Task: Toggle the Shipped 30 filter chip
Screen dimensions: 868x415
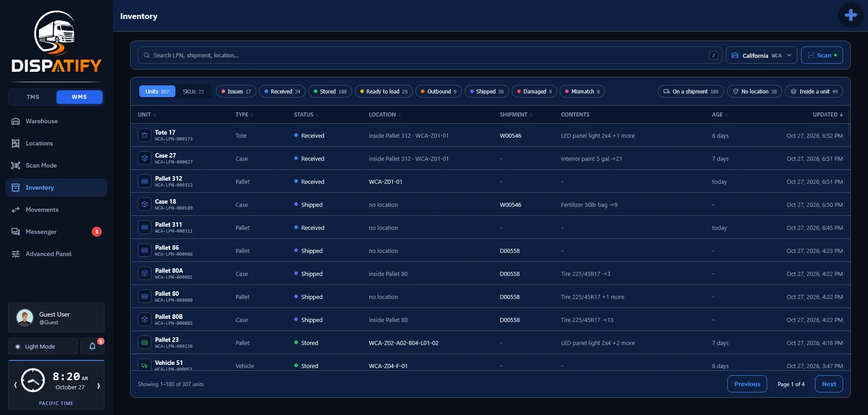Action: point(486,91)
